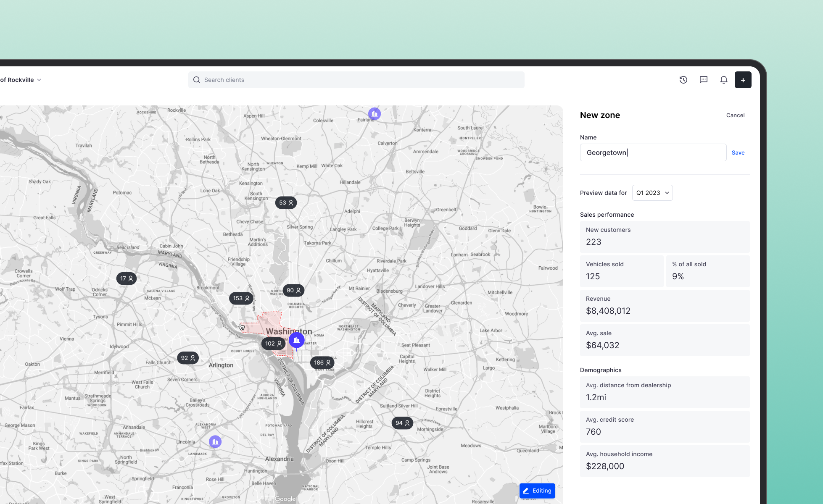
Task: Click the % of all sold card
Action: pos(708,271)
